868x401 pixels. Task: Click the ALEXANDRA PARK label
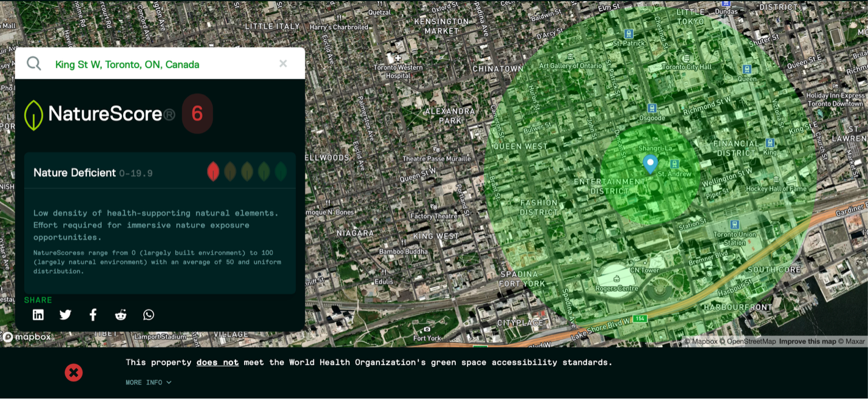(x=450, y=115)
